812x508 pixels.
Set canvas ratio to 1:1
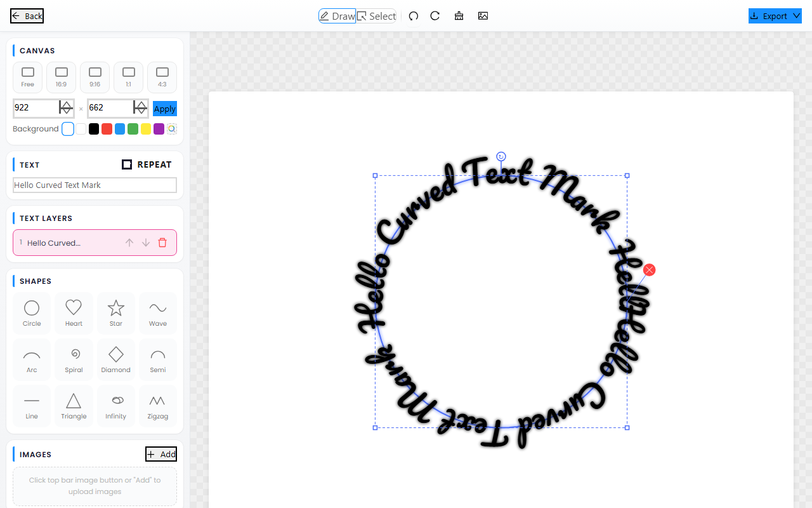pos(129,77)
